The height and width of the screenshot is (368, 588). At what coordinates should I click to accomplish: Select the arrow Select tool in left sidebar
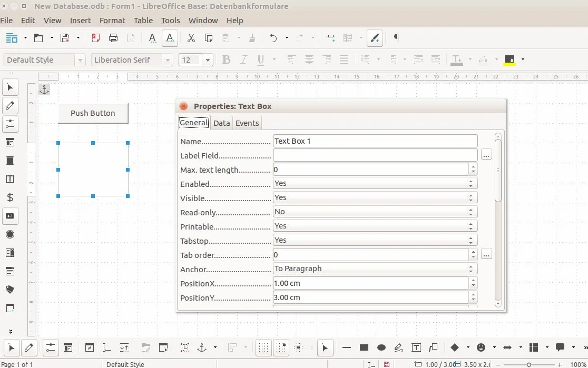click(10, 88)
